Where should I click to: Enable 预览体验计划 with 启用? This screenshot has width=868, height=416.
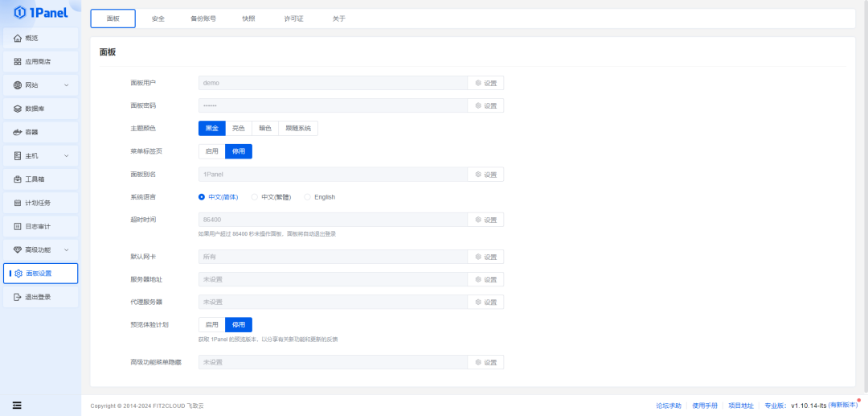coord(212,324)
